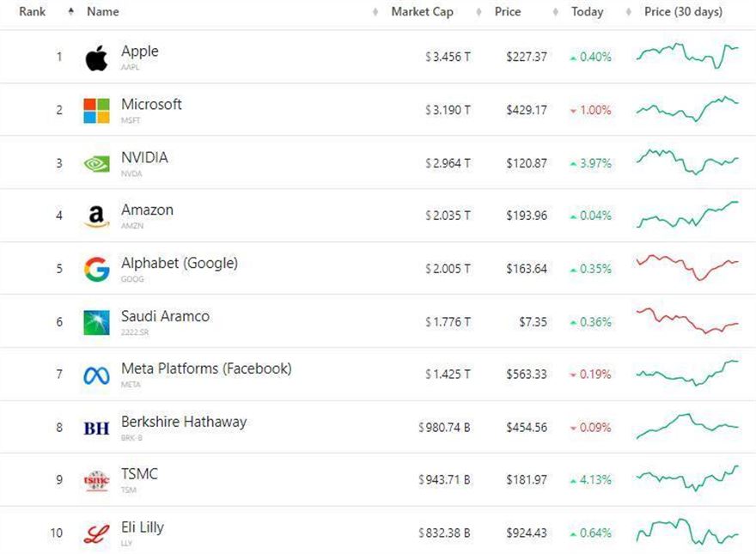756x554 pixels.
Task: Click the Eli Lilly red script logo
Action: click(96, 534)
